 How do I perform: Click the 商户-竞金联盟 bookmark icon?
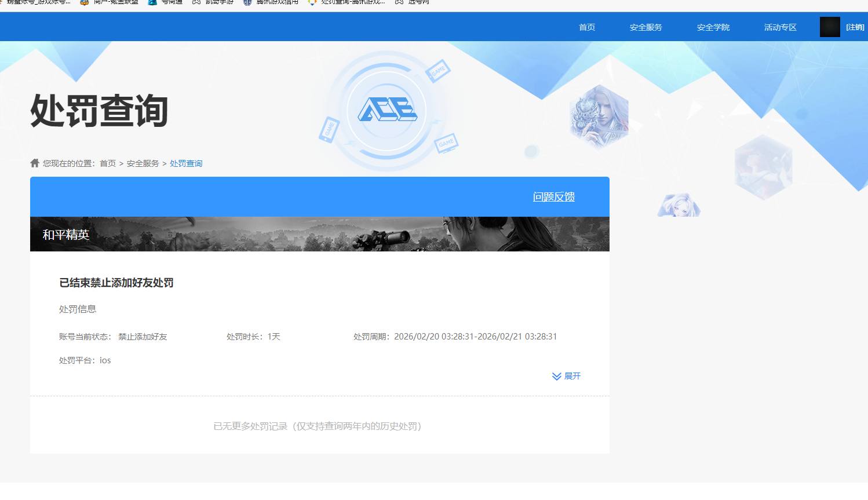(x=83, y=3)
